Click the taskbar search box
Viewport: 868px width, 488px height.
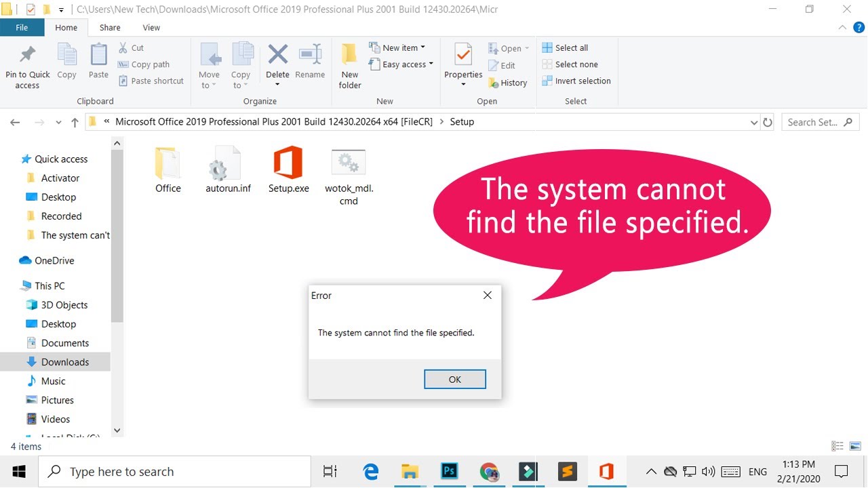(x=176, y=472)
